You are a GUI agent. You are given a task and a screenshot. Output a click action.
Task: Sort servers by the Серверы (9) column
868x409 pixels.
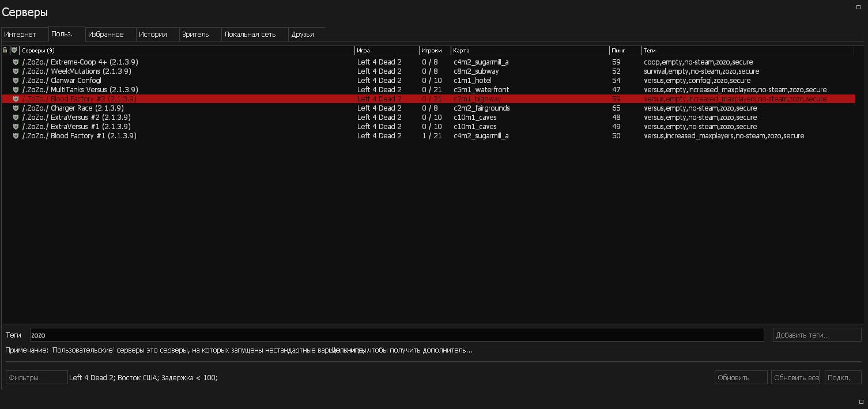tap(187, 50)
